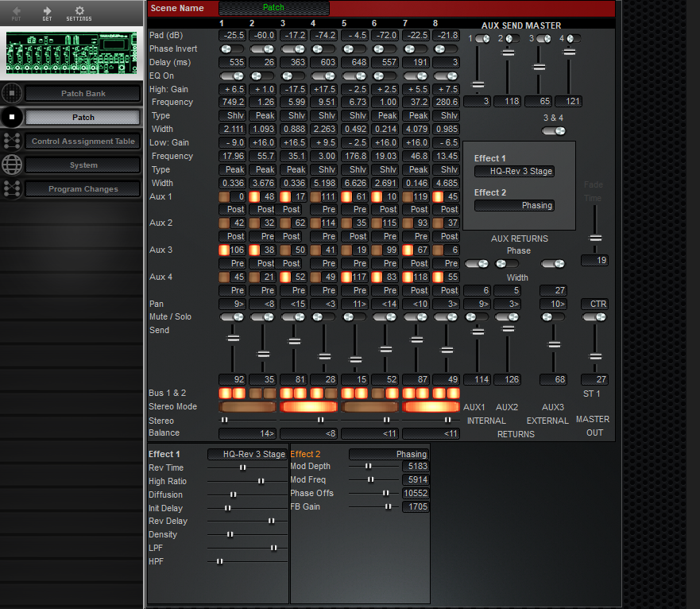This screenshot has width=700, height=609.
Task: Click the routing icon beside Program Changes
Action: [11, 189]
